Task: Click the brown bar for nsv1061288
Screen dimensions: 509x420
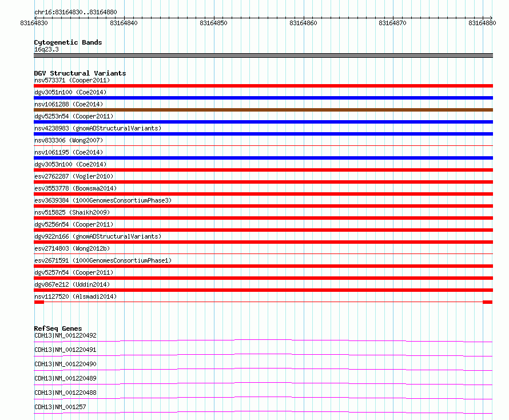Action: pyautogui.click(x=263, y=110)
